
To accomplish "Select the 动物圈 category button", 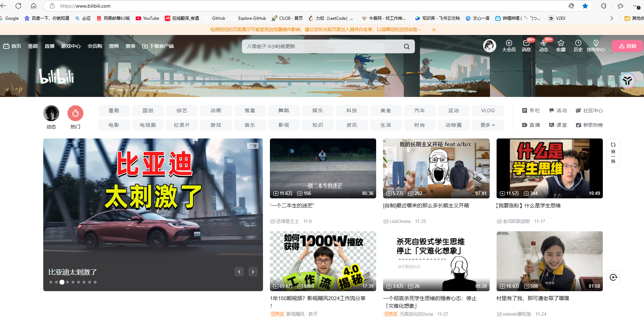I will click(454, 125).
